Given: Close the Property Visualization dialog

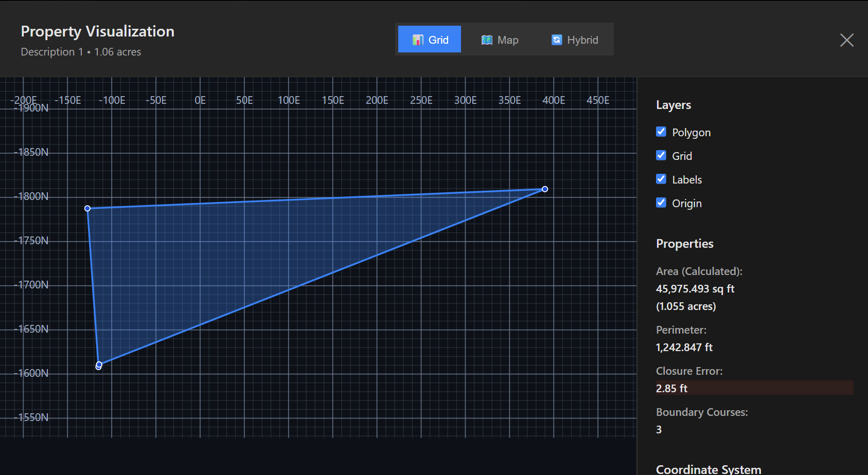Looking at the screenshot, I should pos(846,40).
